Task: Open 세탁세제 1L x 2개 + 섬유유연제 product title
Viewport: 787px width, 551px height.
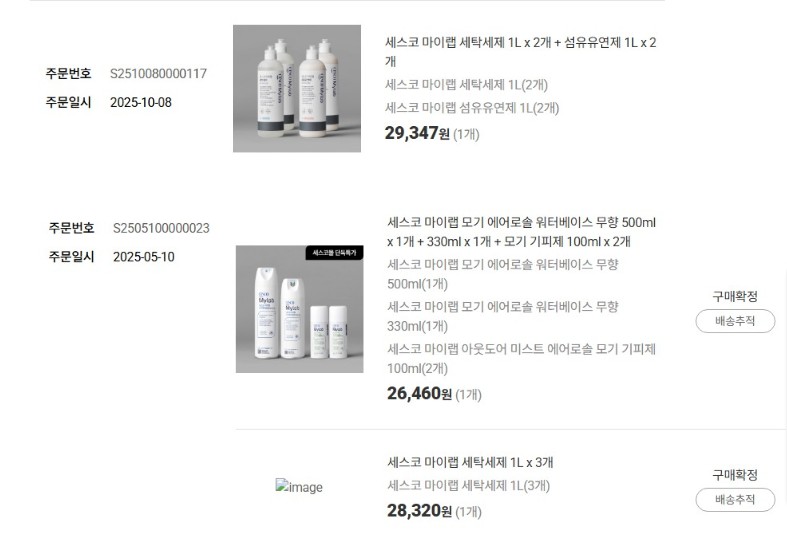Action: coord(520,52)
